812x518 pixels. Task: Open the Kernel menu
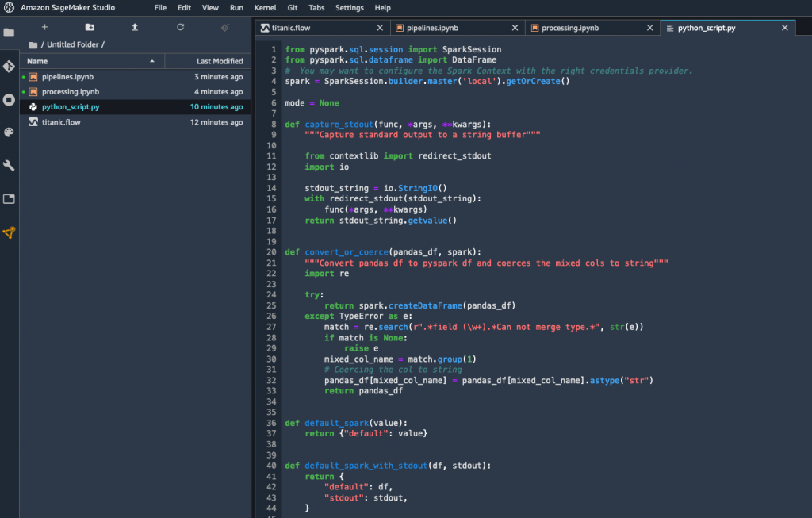(x=266, y=8)
